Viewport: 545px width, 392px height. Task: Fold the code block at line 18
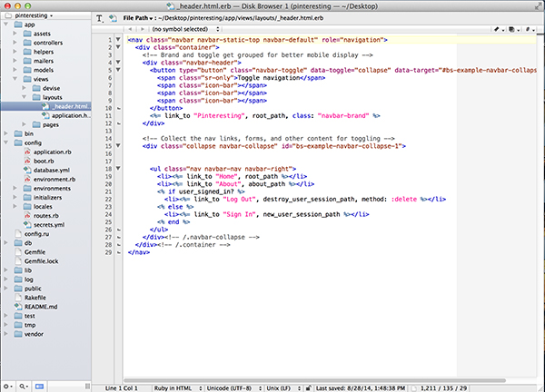point(119,168)
